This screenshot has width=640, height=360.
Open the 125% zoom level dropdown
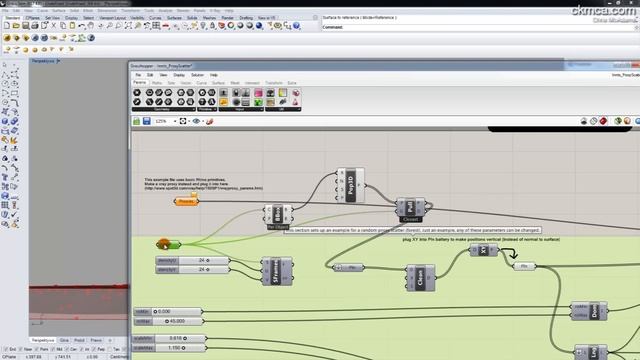tap(175, 121)
